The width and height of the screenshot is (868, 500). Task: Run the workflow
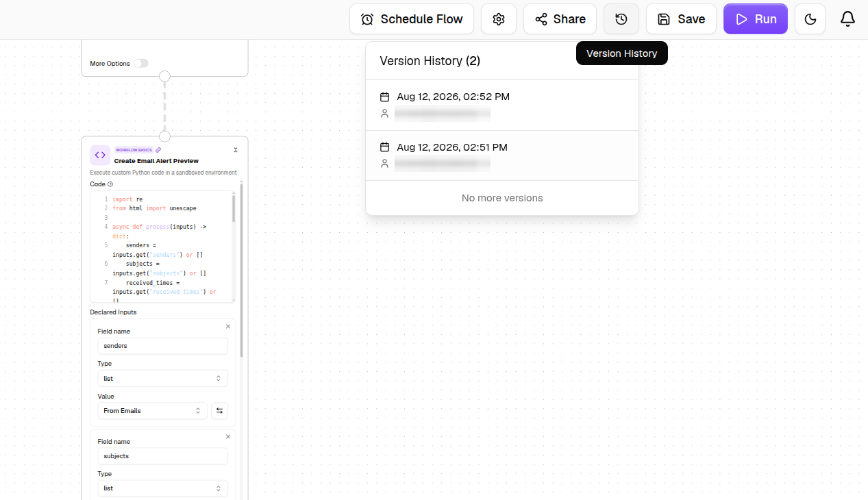coord(756,19)
